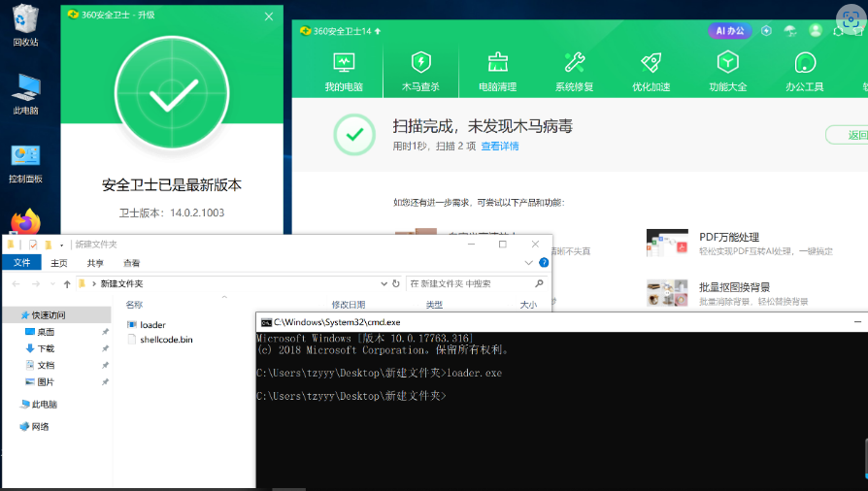Open 此电脑 desktop icon
Screen dimensions: 868x491
pos(25,95)
